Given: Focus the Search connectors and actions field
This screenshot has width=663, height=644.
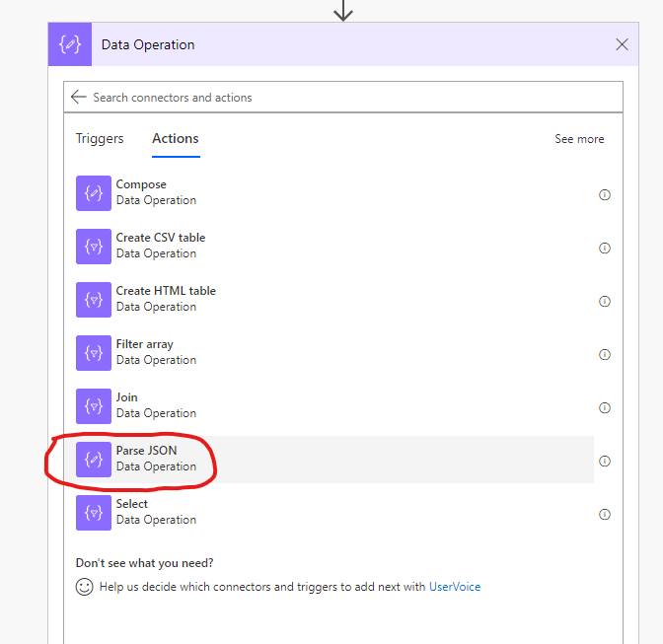Looking at the screenshot, I should (x=345, y=98).
